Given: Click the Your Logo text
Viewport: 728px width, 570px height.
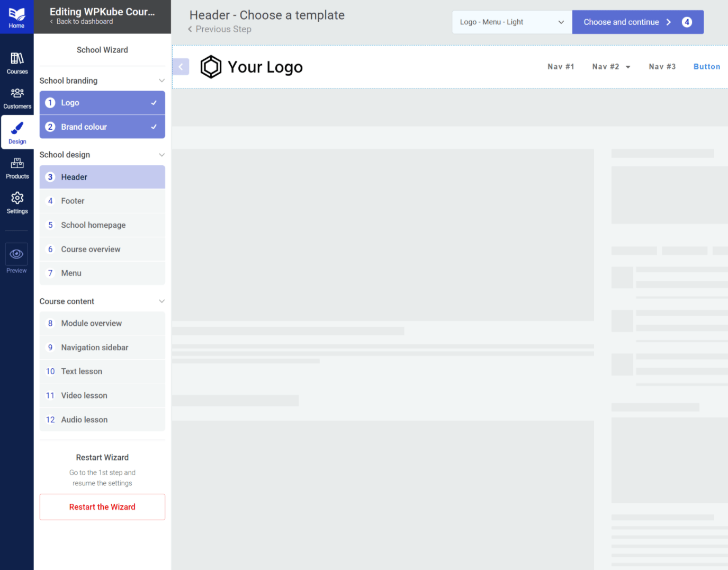Looking at the screenshot, I should point(265,67).
